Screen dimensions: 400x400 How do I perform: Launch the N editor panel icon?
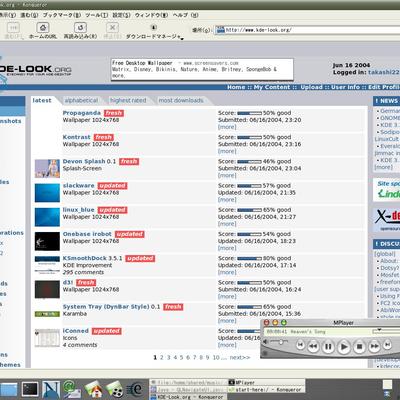click(51, 389)
